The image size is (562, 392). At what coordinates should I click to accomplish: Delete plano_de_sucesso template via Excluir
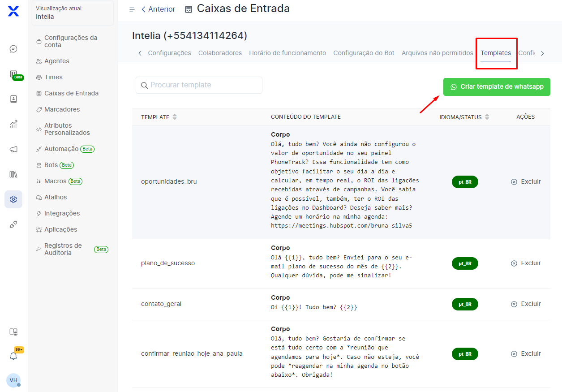point(526,263)
